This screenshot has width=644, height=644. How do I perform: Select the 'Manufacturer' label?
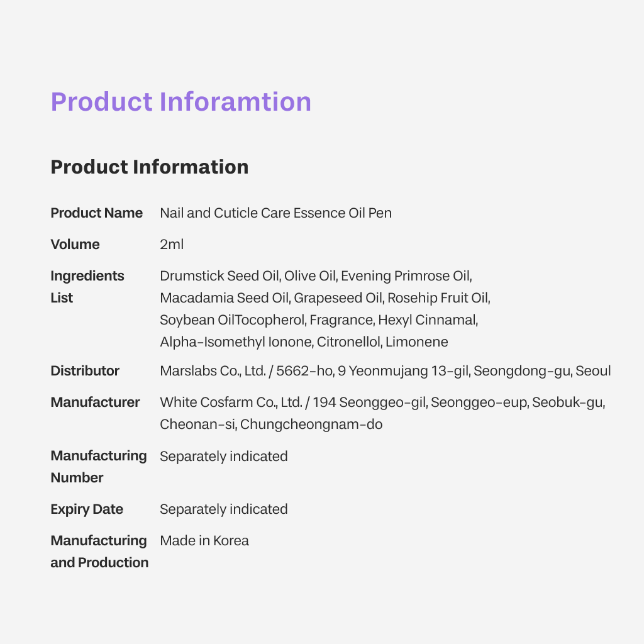point(95,402)
